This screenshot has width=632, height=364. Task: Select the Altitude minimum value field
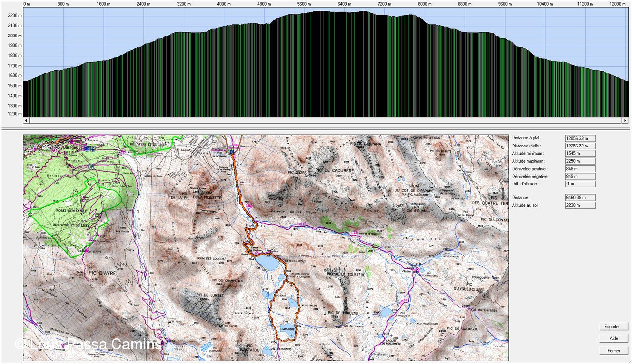pos(580,154)
